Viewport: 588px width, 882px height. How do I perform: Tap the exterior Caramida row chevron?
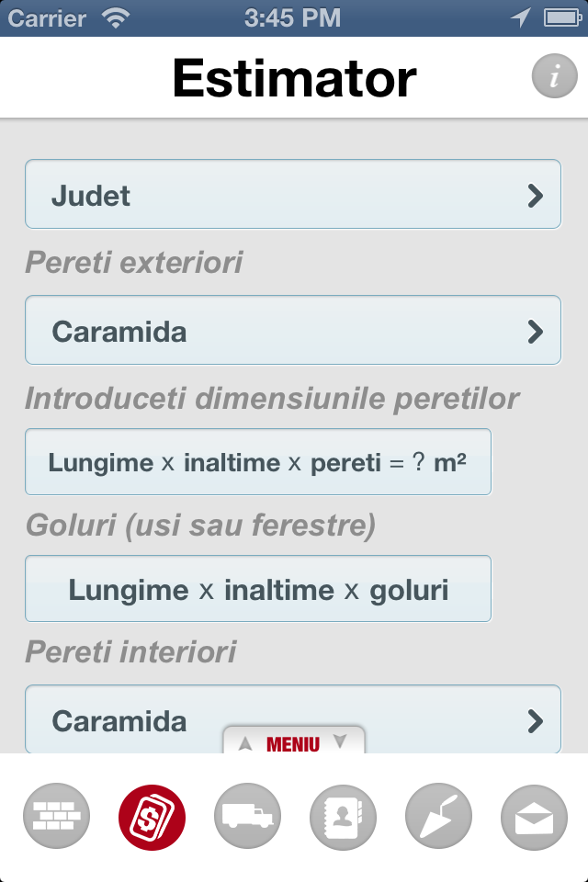[x=535, y=332]
